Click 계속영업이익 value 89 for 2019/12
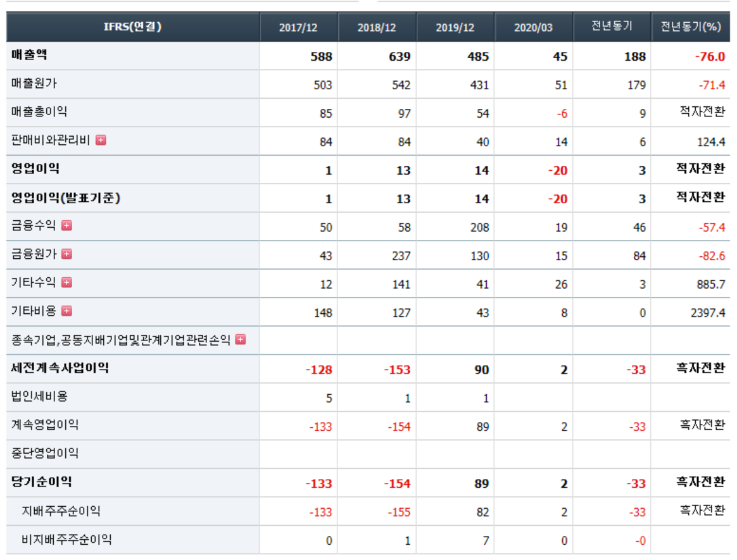Image resolution: width=737 pixels, height=560 pixels. click(x=482, y=427)
